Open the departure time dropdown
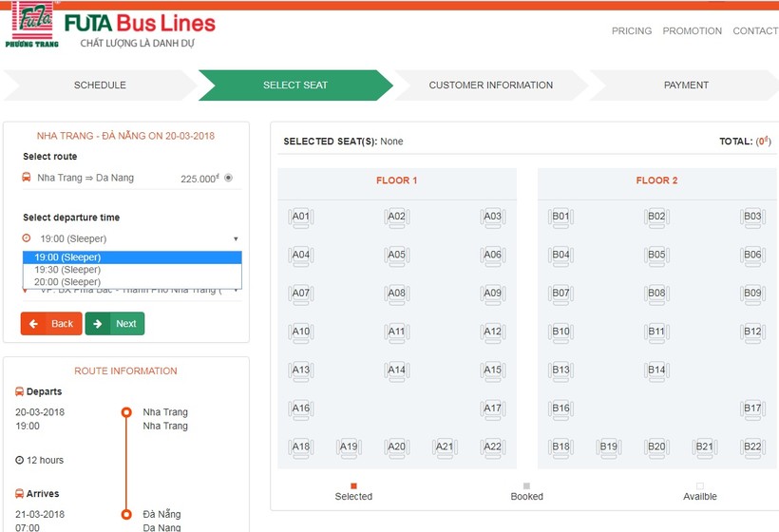The width and height of the screenshot is (779, 532). tap(131, 238)
